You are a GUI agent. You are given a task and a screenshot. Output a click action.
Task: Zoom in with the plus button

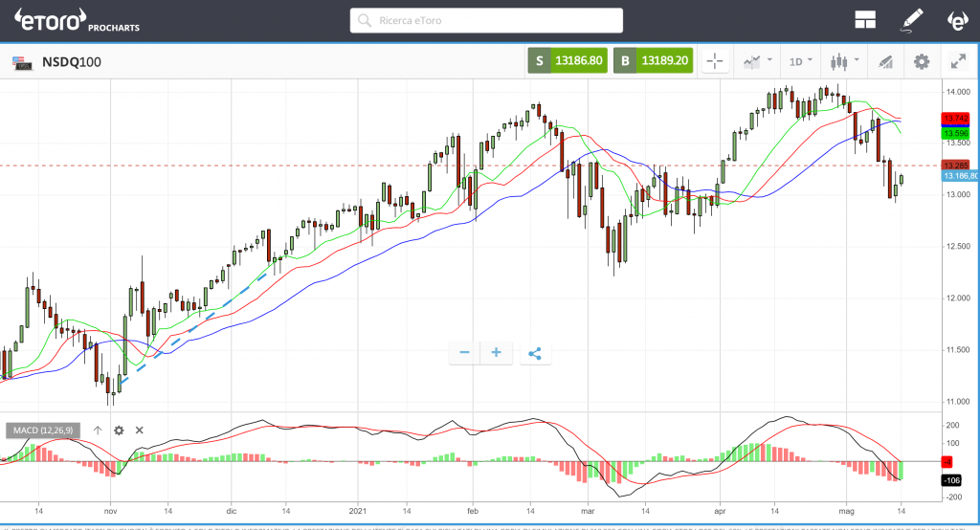[x=497, y=352]
